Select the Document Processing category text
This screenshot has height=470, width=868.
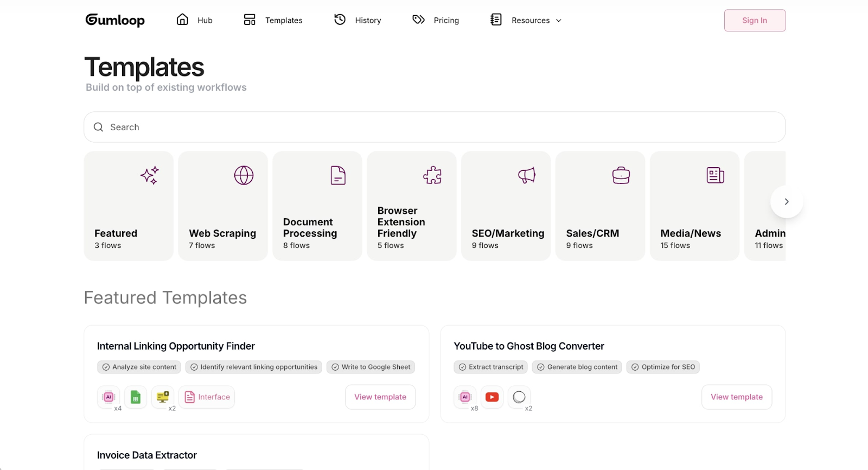pos(310,227)
